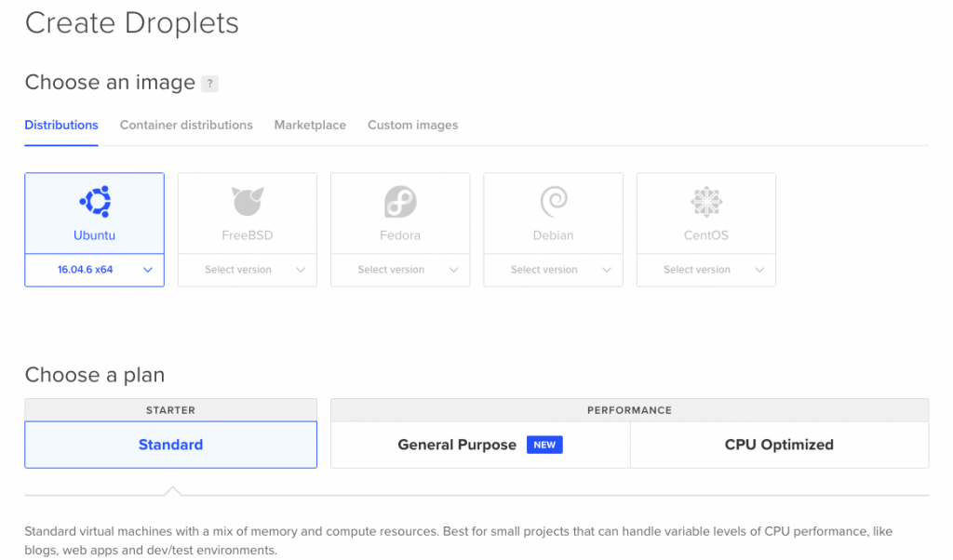Select the General Purpose plan

[480, 445]
